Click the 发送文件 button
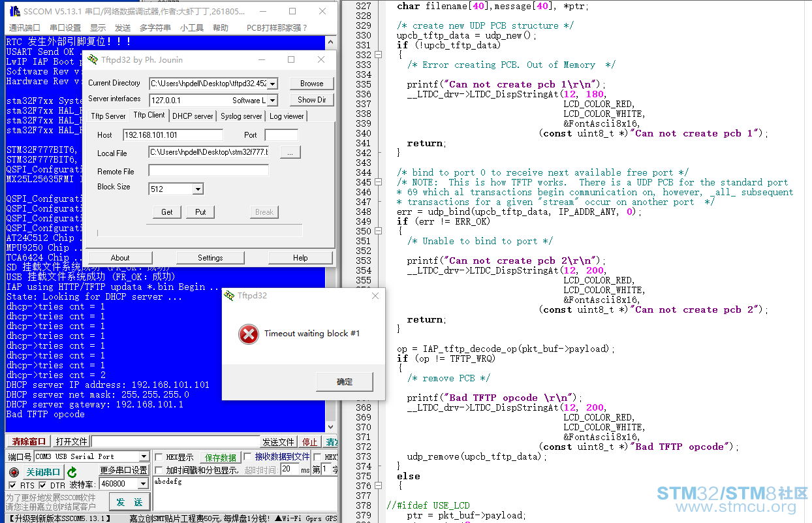Image resolution: width=812 pixels, height=523 pixels. [x=279, y=441]
